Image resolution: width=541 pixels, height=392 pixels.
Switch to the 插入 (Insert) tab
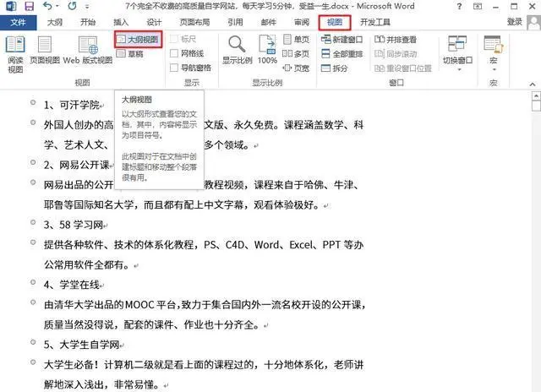pos(121,23)
